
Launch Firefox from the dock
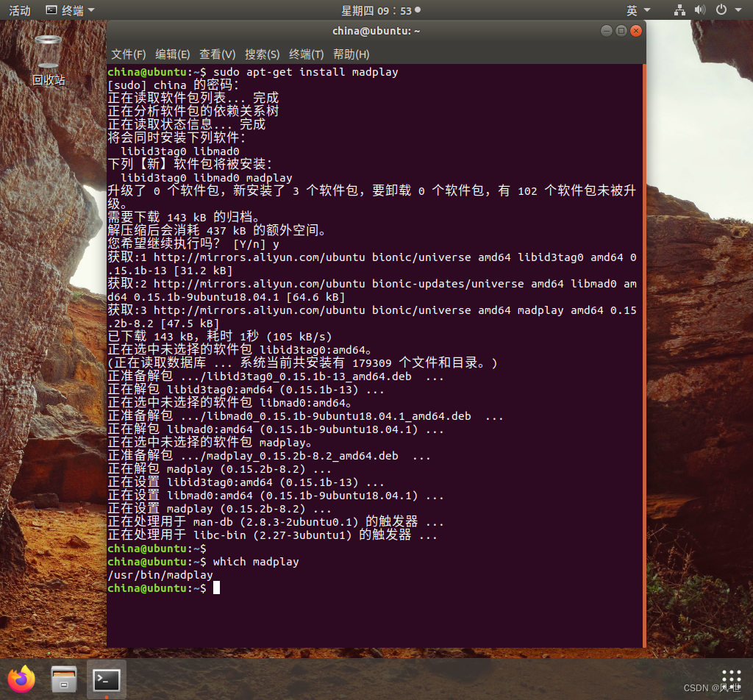(x=21, y=678)
